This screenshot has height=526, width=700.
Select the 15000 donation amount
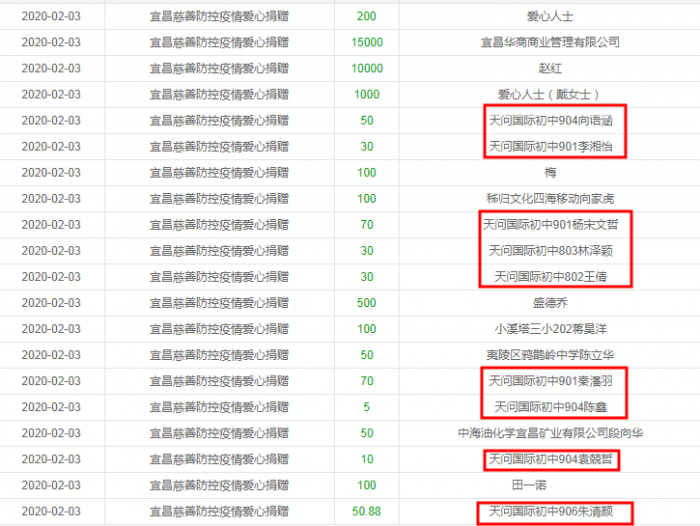[367, 42]
